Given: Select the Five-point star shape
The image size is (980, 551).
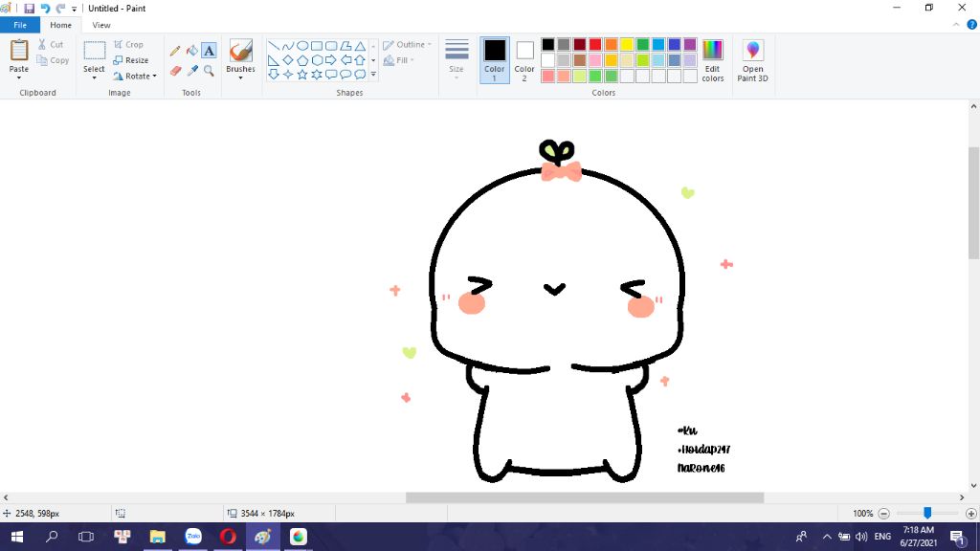Looking at the screenshot, I should point(302,75).
